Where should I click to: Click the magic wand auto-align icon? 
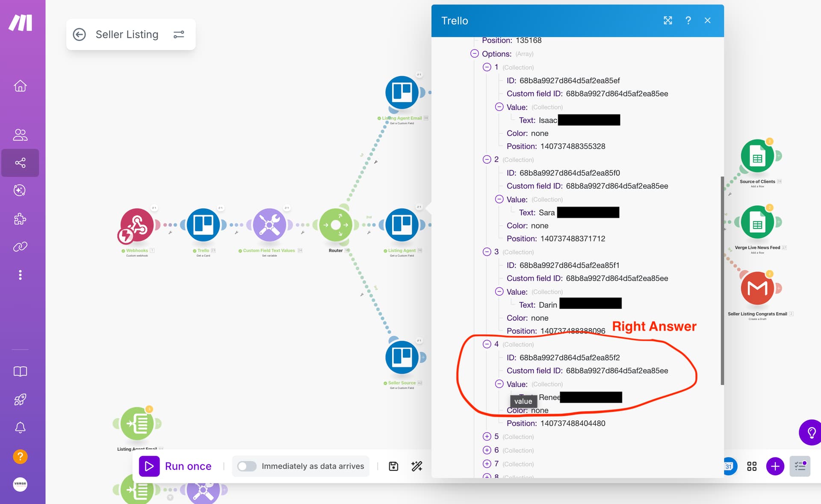pos(416,466)
